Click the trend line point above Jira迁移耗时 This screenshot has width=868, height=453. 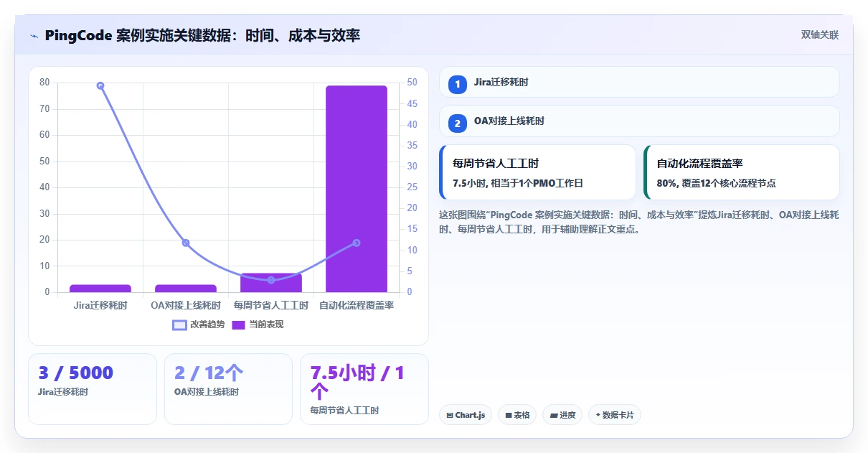[x=100, y=85]
